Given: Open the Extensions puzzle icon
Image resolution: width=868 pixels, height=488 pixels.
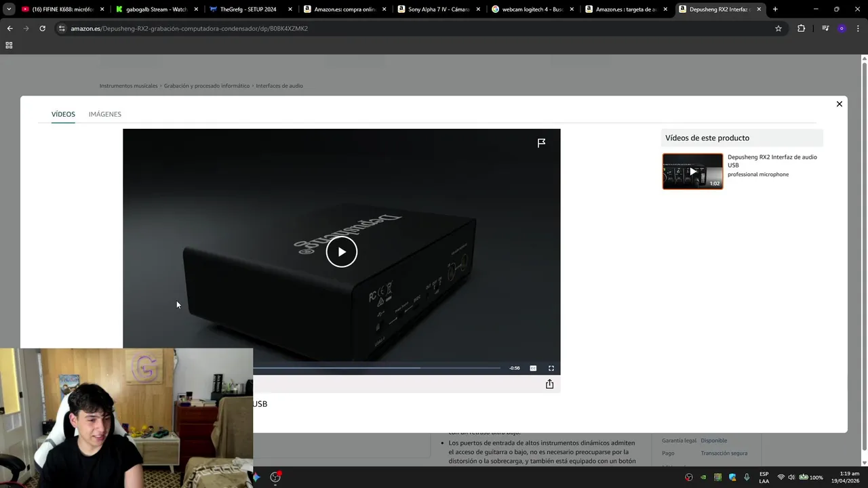Looking at the screenshot, I should (x=801, y=28).
